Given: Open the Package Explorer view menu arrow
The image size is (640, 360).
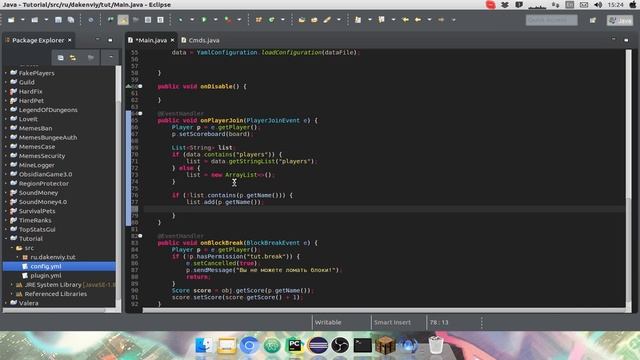Looking at the screenshot, I should tap(110, 58).
